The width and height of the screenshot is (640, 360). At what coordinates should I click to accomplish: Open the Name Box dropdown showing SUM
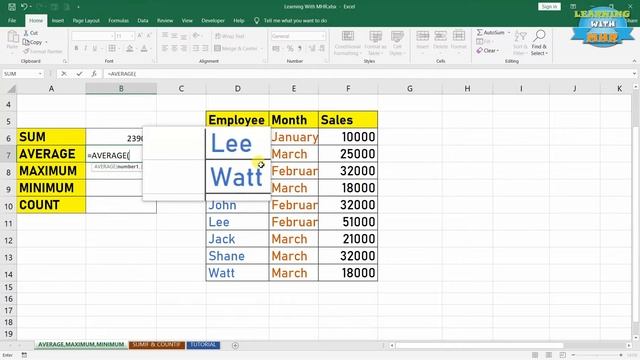coord(40,74)
